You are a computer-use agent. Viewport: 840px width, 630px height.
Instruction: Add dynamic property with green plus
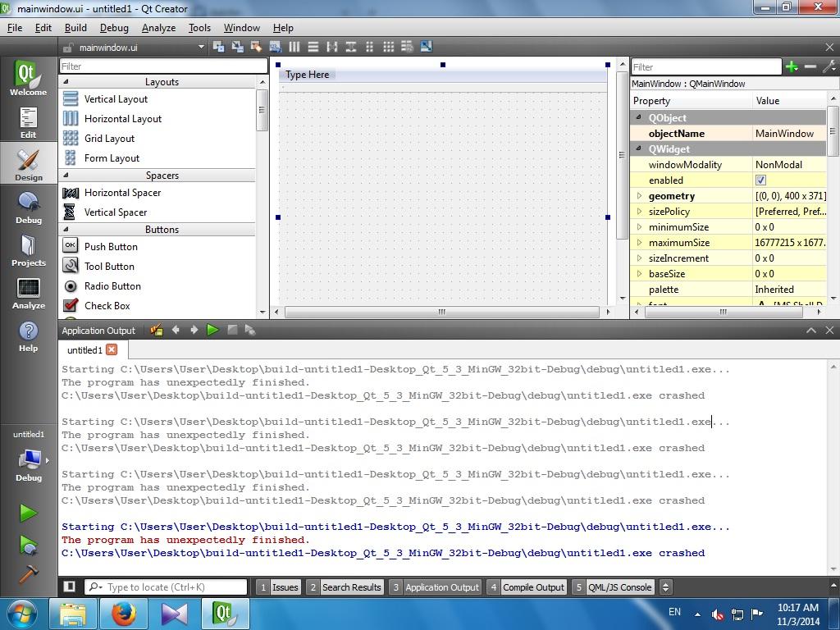(792, 66)
